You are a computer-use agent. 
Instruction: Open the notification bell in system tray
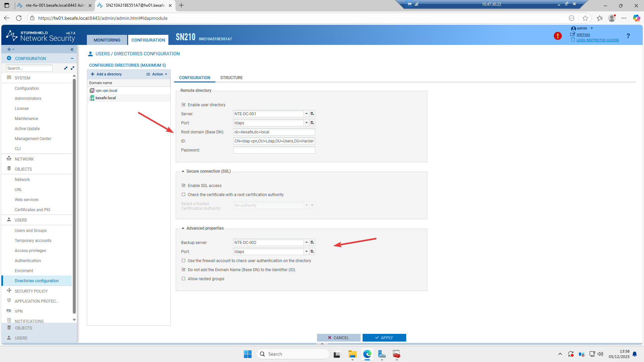tap(635, 354)
